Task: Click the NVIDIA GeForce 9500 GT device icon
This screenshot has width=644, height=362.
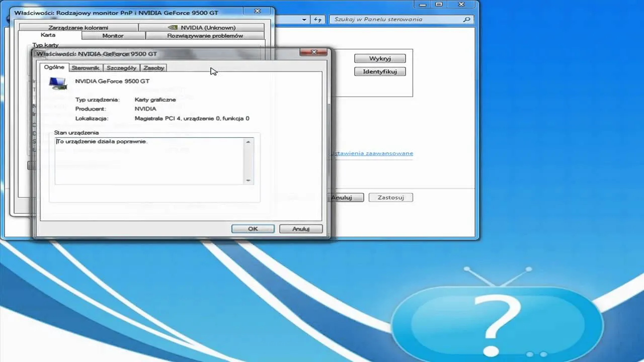Action: pyautogui.click(x=58, y=83)
